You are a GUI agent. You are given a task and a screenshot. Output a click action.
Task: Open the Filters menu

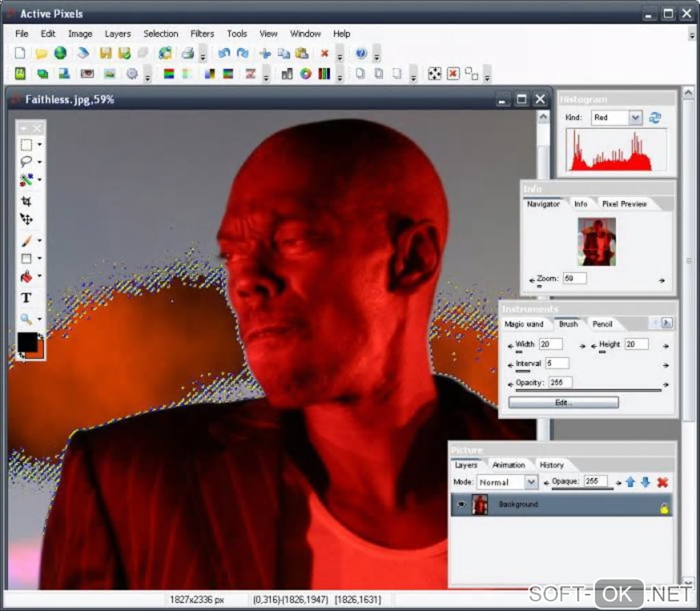click(x=202, y=34)
